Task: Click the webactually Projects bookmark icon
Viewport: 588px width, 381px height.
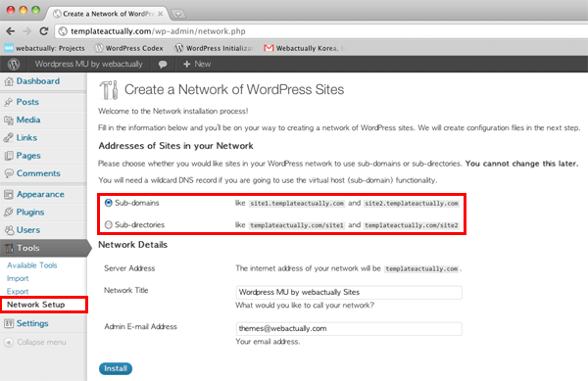Action: (9, 48)
